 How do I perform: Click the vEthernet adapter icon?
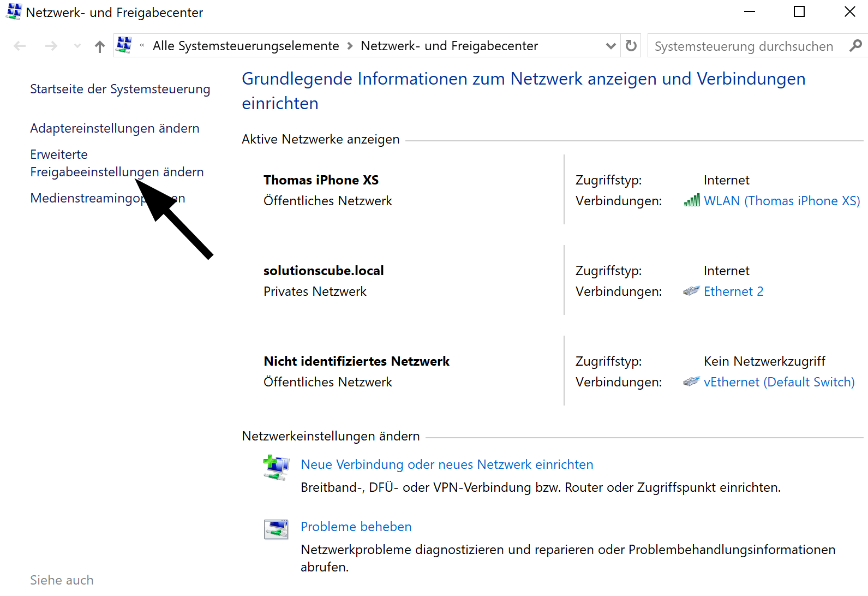click(x=691, y=382)
